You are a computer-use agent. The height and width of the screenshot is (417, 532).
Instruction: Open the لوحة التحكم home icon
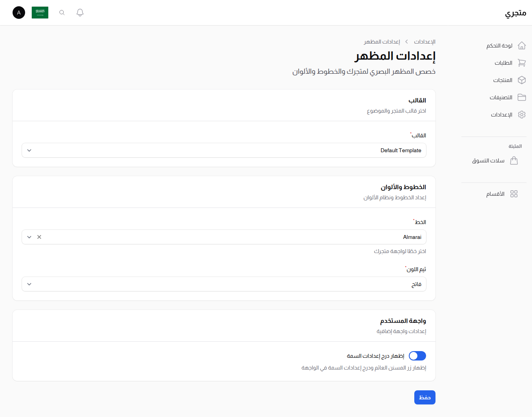[x=522, y=45]
